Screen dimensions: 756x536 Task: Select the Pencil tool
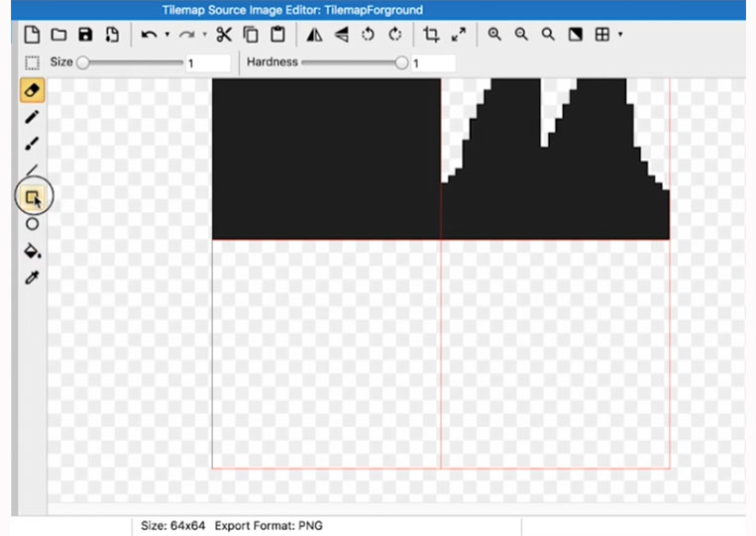pyautogui.click(x=33, y=117)
